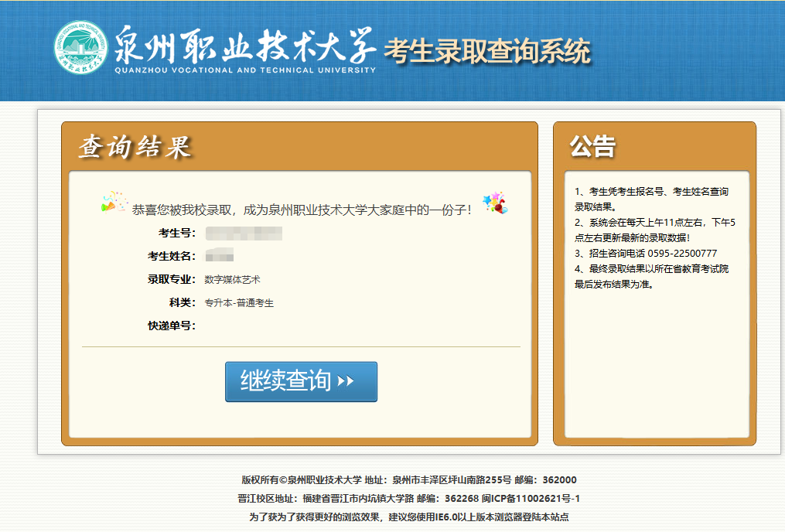785x532 pixels.
Task: Click the blurred 考生姓名 value
Action: (x=220, y=254)
